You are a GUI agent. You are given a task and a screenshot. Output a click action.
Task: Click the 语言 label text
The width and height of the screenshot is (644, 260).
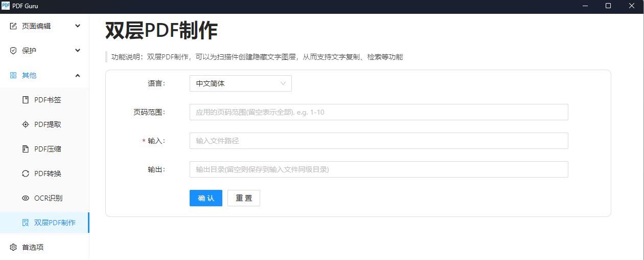(156, 83)
